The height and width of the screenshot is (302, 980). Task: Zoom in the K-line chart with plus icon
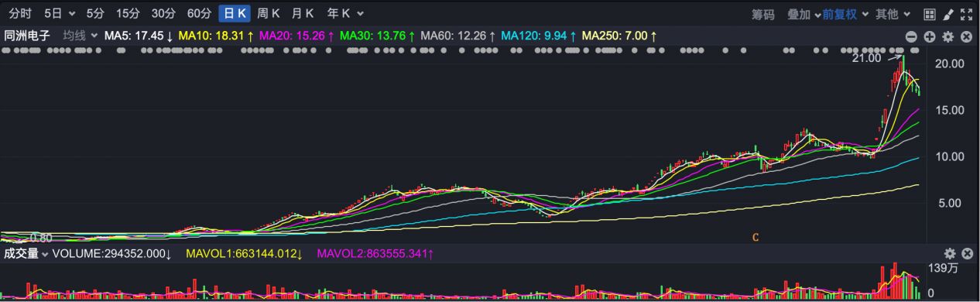pos(930,36)
